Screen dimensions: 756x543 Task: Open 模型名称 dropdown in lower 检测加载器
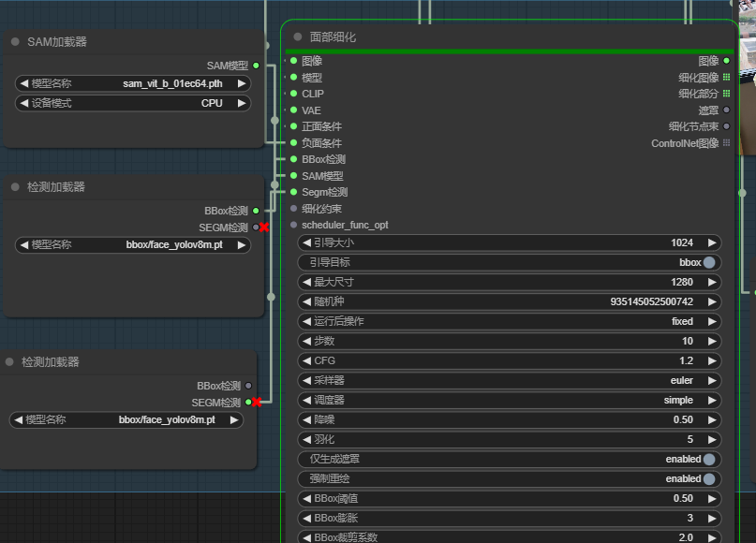126,419
